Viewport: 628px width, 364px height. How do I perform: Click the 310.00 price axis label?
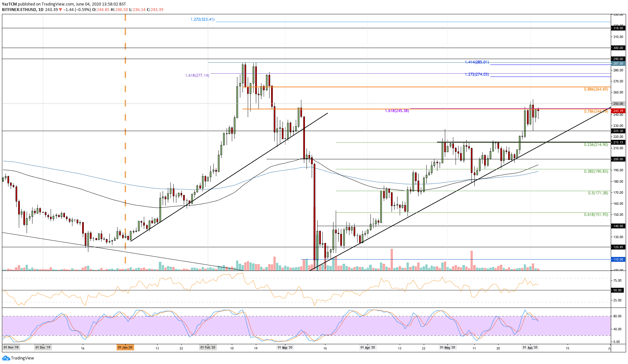click(x=618, y=37)
